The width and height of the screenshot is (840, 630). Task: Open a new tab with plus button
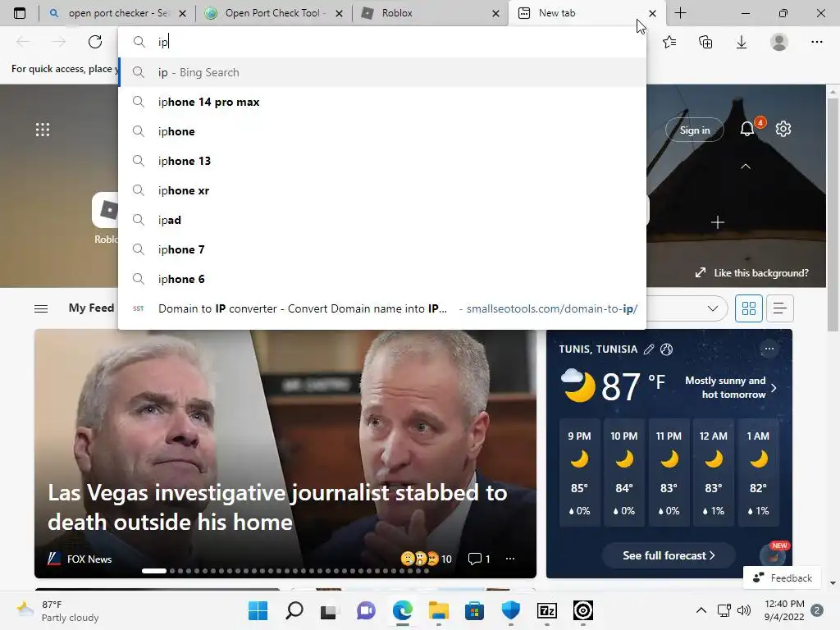point(680,13)
